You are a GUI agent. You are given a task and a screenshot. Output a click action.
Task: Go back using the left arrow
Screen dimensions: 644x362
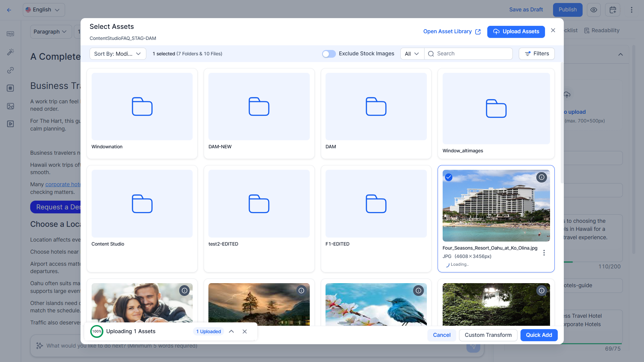click(x=9, y=10)
